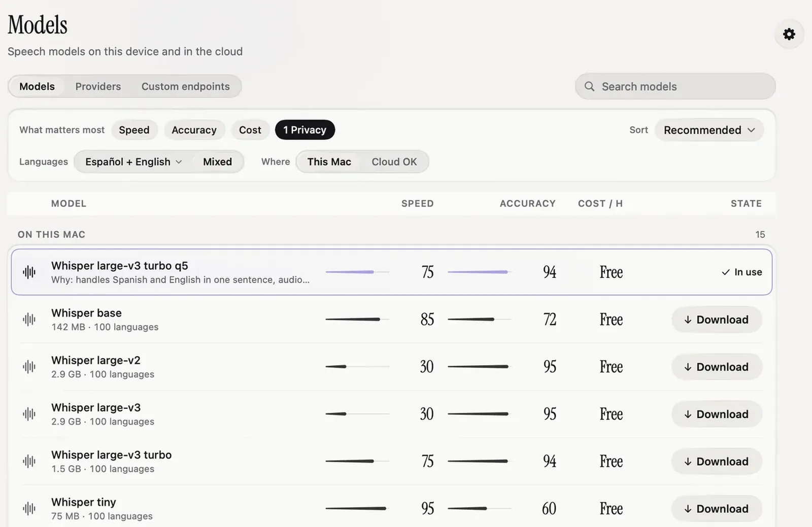Toggle the Accuracy priority chip
Screen dimensions: 812x527
point(194,130)
